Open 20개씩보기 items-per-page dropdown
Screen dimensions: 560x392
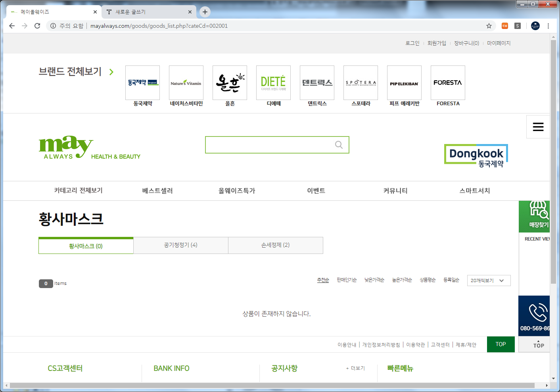click(x=489, y=281)
